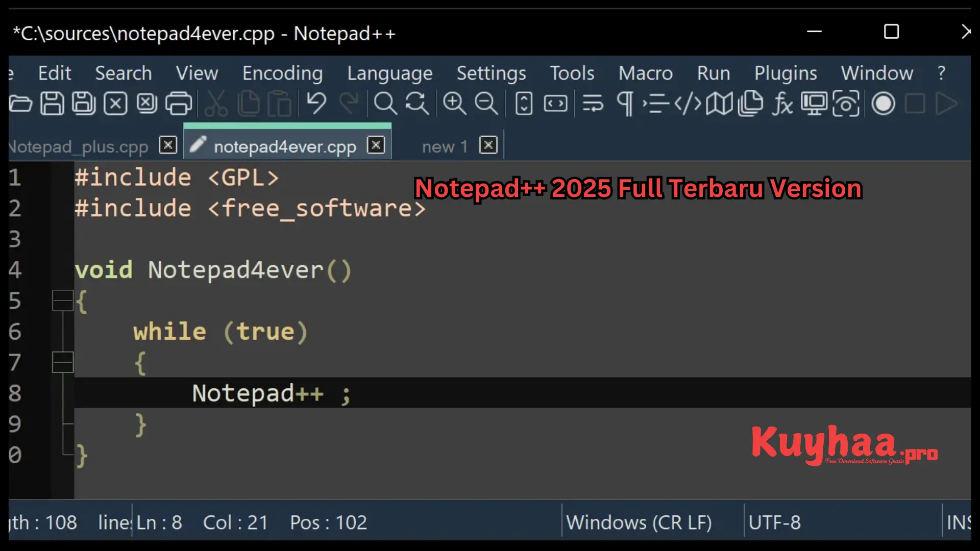Open the Function List fx icon
This screenshot has width=980, height=551.
coord(782,104)
